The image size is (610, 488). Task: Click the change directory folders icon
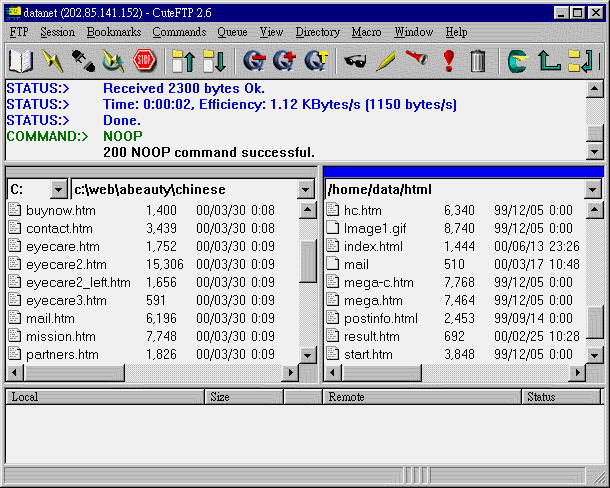[x=580, y=61]
